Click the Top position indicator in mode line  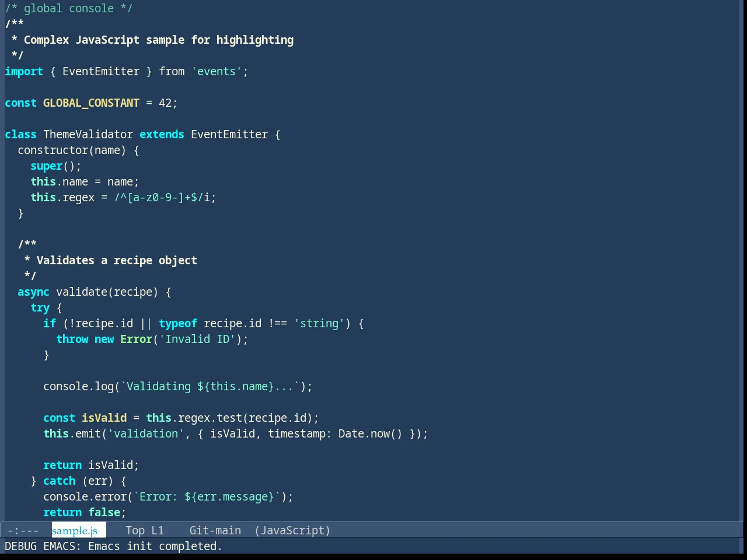pyautogui.click(x=135, y=530)
